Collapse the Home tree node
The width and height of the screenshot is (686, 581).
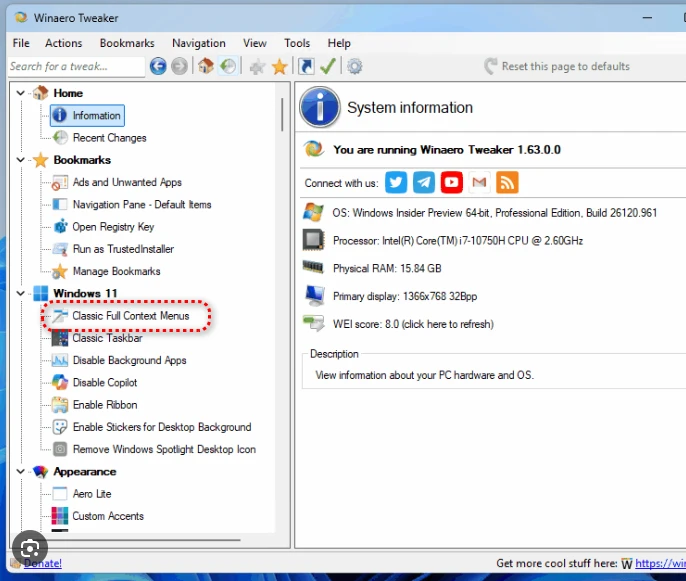click(x=20, y=93)
